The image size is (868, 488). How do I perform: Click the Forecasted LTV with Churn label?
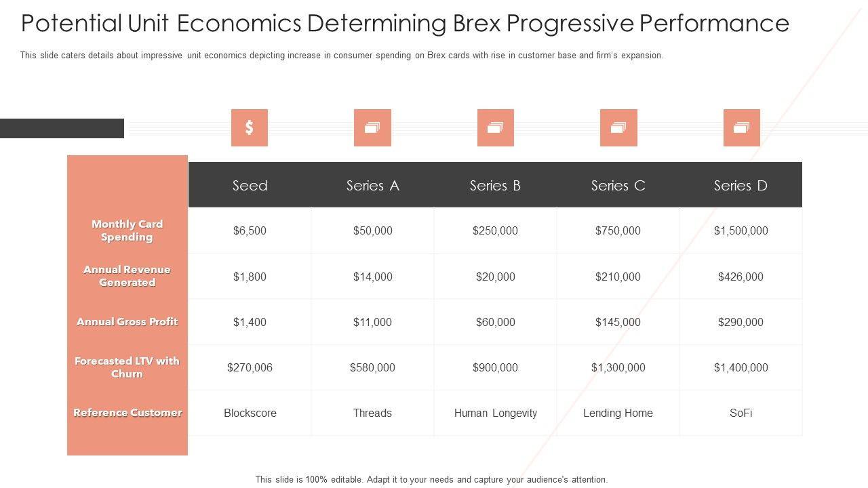(x=127, y=367)
